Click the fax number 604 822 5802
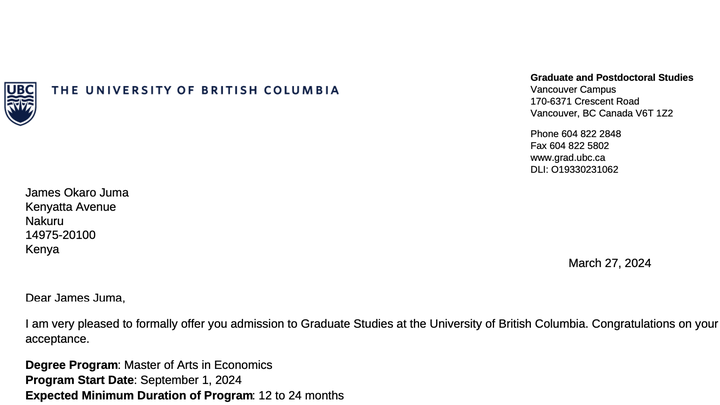The width and height of the screenshot is (720, 405). 579,146
